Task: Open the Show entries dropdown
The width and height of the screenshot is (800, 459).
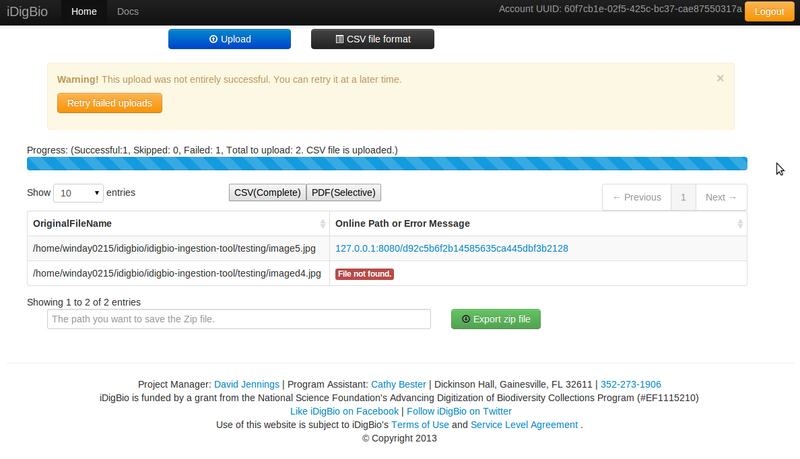Action: pyautogui.click(x=79, y=193)
